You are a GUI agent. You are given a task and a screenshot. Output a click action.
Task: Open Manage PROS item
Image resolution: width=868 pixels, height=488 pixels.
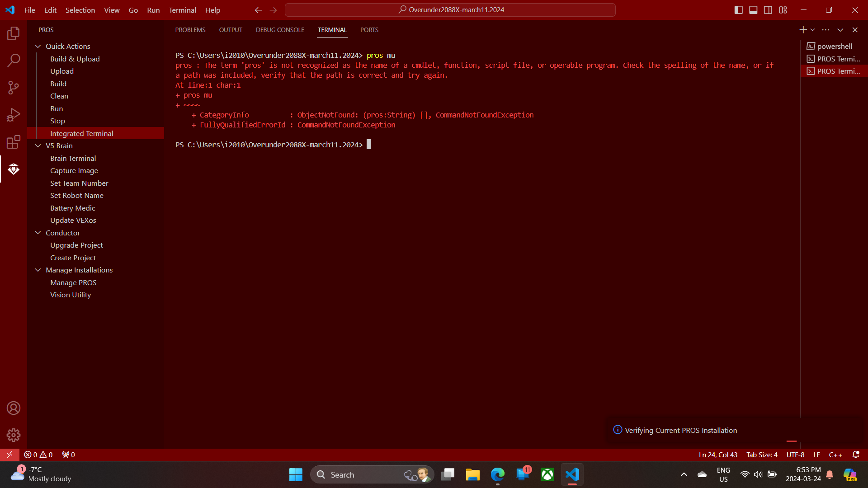tap(74, 282)
